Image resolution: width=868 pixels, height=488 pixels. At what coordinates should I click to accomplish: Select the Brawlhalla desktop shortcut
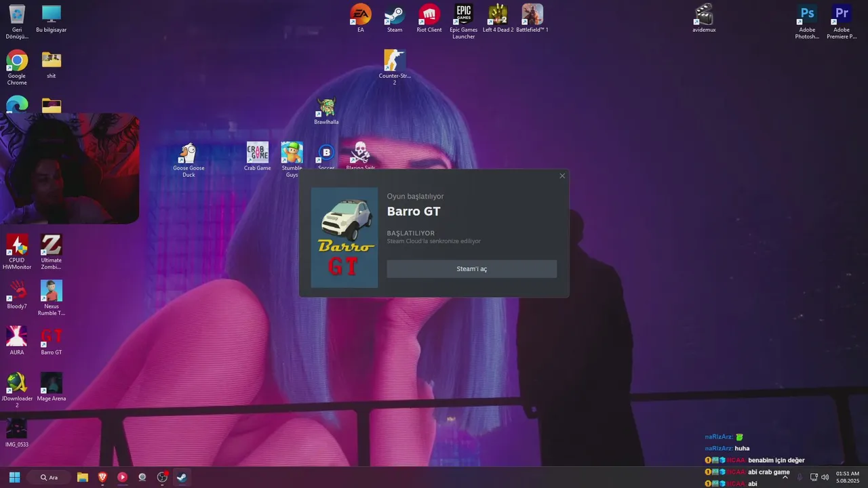tap(326, 110)
